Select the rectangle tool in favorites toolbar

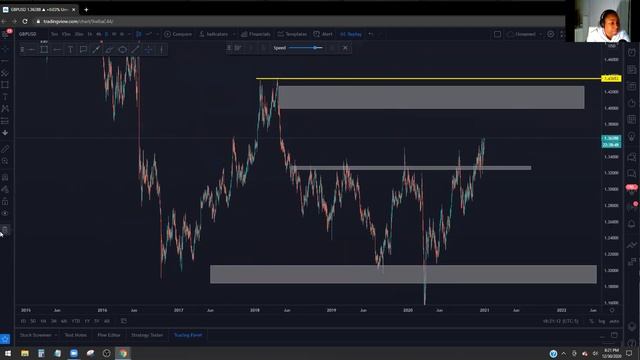click(44, 50)
